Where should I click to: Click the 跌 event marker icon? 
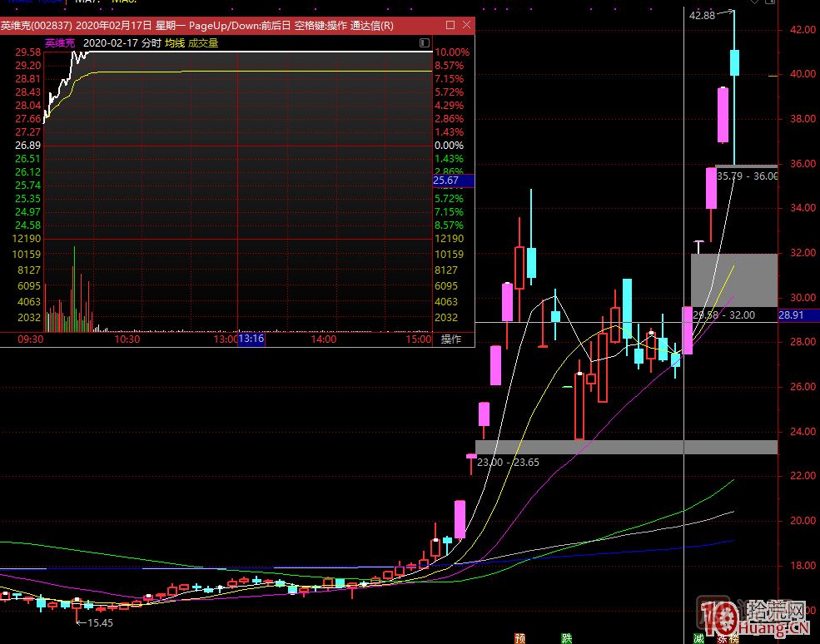567,638
